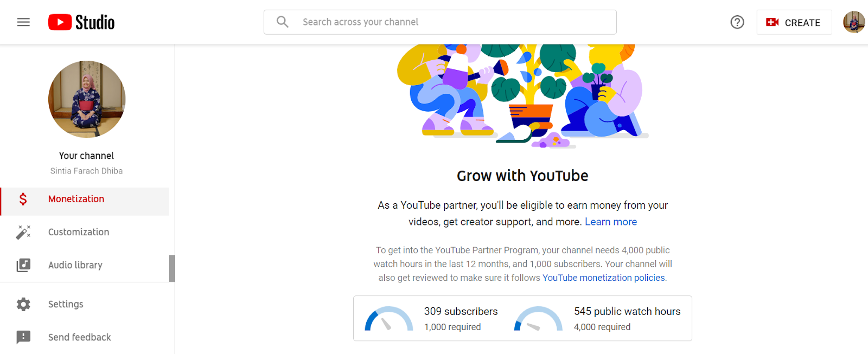Image resolution: width=868 pixels, height=354 pixels.
Task: Click the search magnifier icon
Action: 282,22
